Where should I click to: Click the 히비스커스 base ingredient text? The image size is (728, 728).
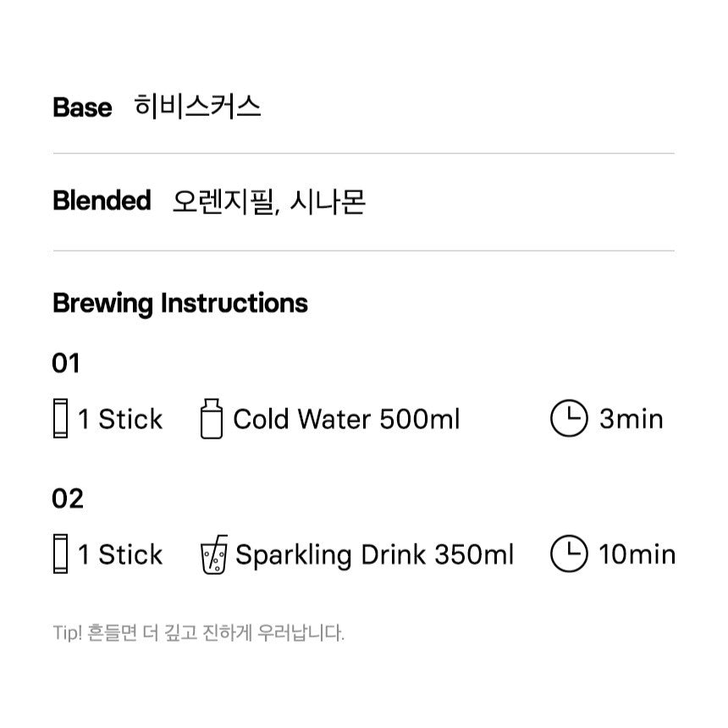coord(198,107)
